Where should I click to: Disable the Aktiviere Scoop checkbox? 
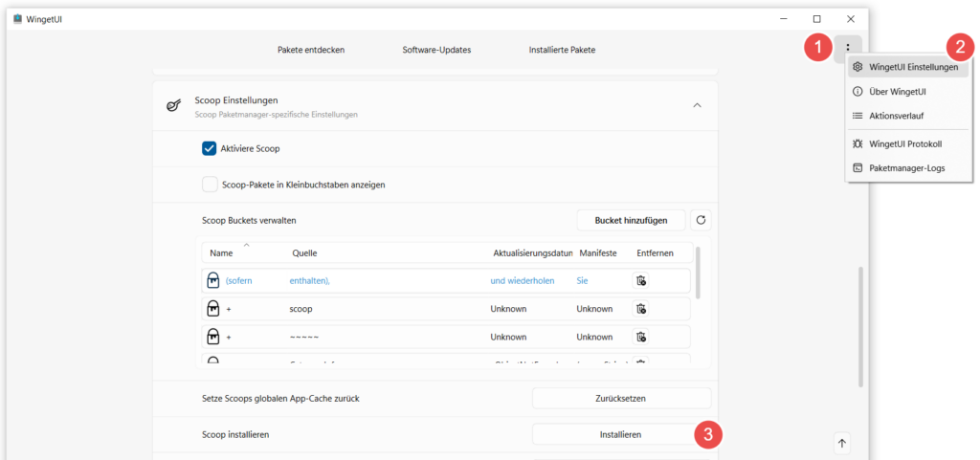pyautogui.click(x=209, y=148)
